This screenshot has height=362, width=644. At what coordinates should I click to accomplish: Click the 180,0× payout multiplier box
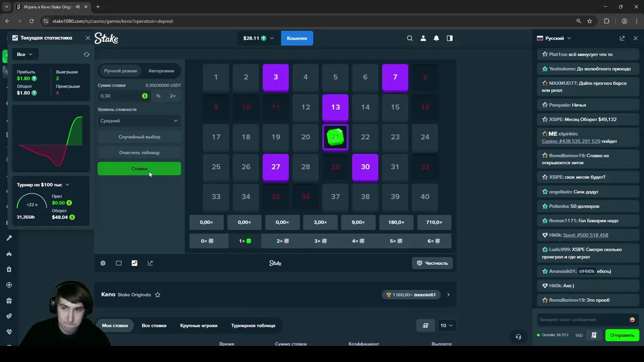396,222
